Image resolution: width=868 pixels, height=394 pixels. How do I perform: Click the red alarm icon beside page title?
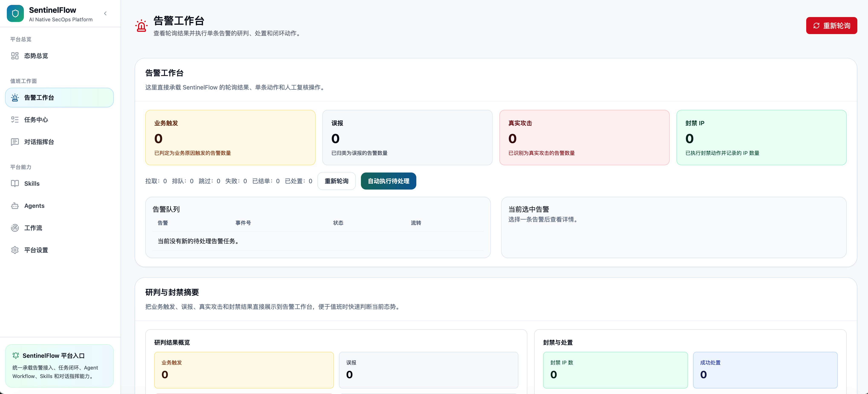(x=141, y=26)
